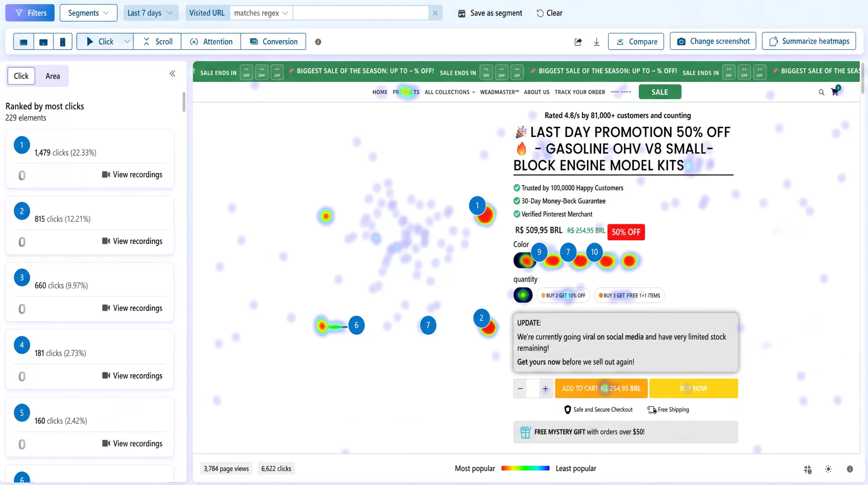This screenshot has width=868, height=485.
Task: Switch to Attention heatmap tab
Action: (211, 42)
